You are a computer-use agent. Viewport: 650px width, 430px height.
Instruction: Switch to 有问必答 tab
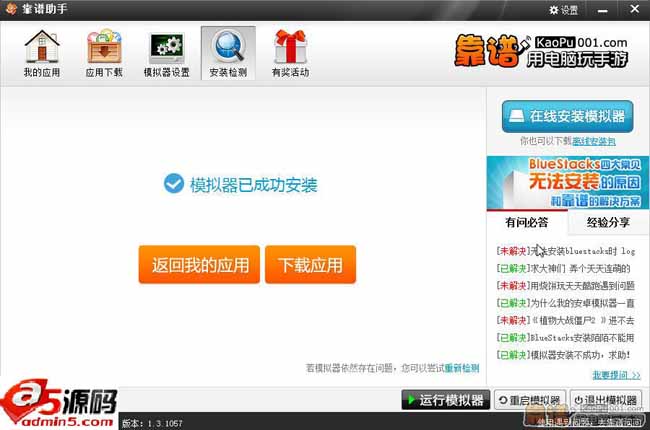526,223
